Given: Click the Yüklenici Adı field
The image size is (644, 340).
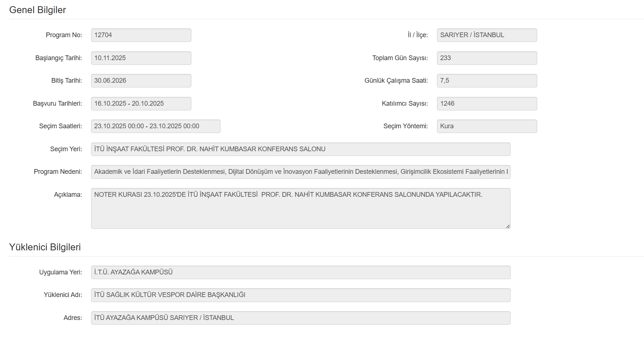Looking at the screenshot, I should pos(300,295).
